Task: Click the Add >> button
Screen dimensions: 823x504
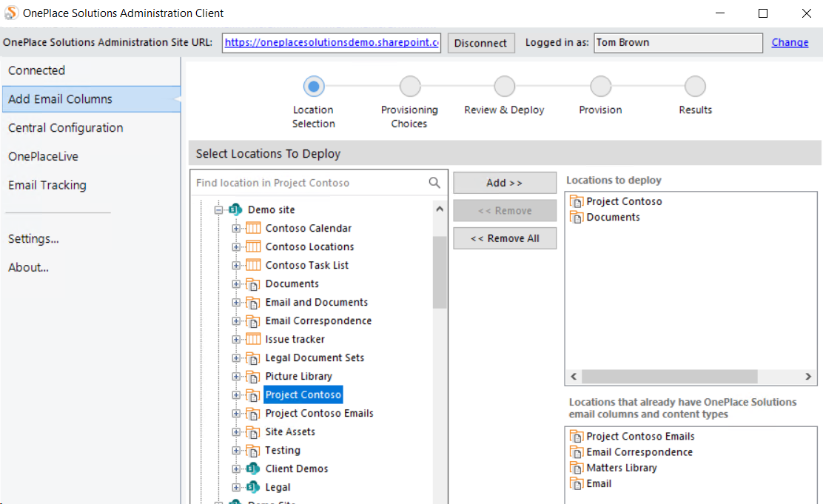Action: coord(505,183)
